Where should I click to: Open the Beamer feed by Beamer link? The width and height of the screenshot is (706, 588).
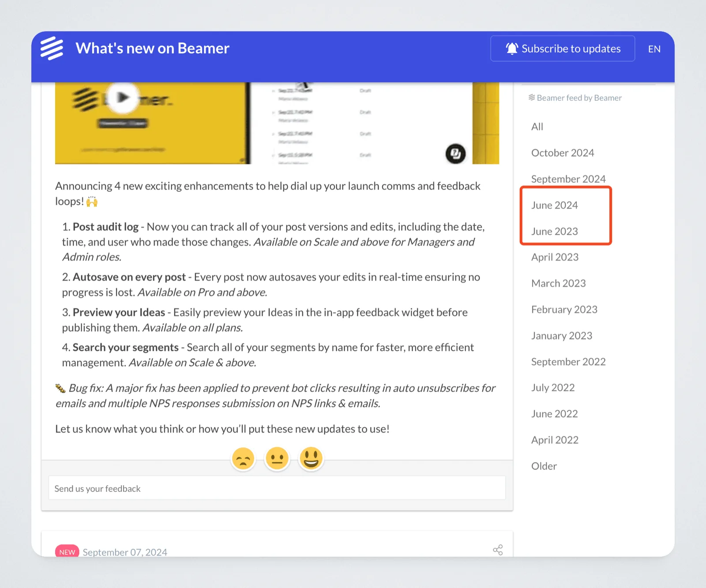coord(575,98)
